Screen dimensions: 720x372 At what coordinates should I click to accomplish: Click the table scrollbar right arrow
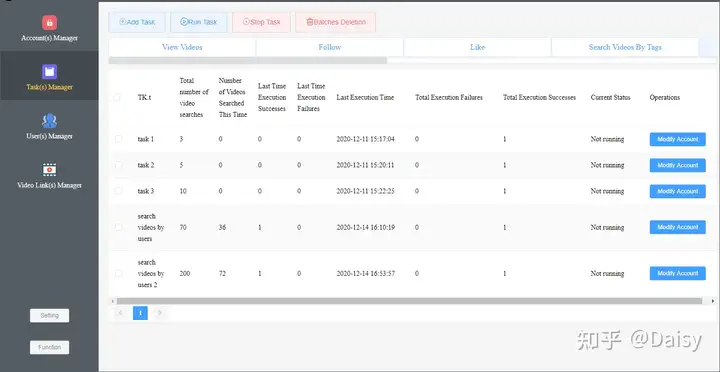[713, 301]
